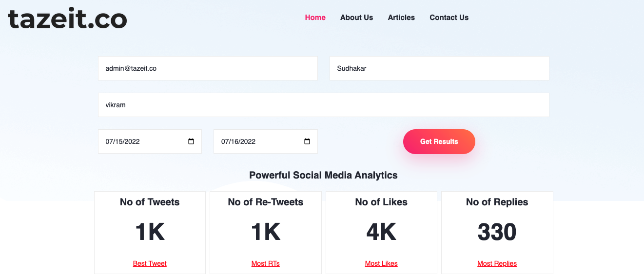Open calendar picker for 07/16/2022 date
This screenshot has width=644, height=278.
[x=307, y=141]
